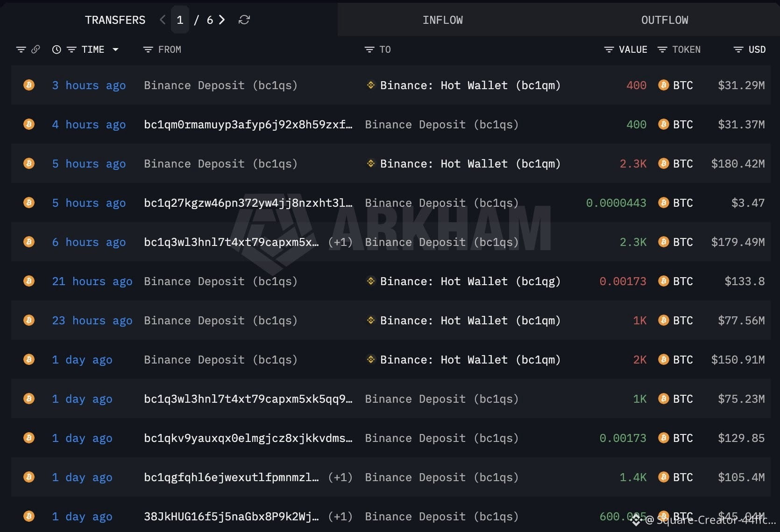Click BTC token icon in $105.4M row
Viewport: 780px width, 532px height.
(663, 477)
